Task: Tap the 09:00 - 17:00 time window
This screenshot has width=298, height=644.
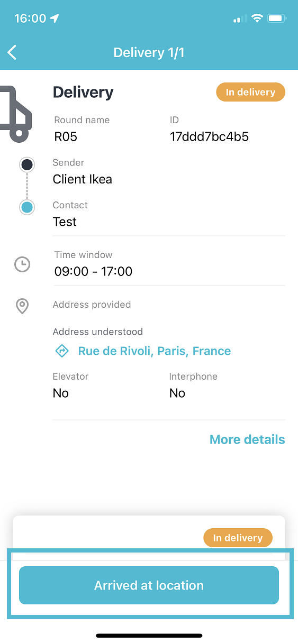Action: pos(93,272)
